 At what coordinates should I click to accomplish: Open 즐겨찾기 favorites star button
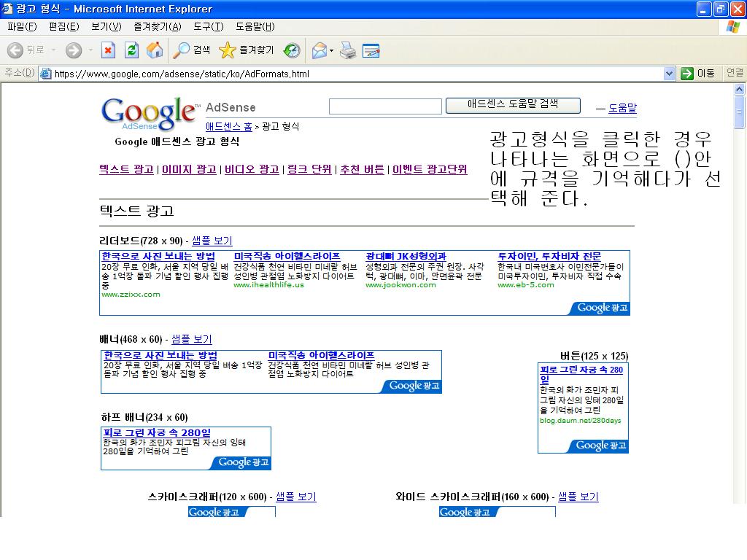click(247, 50)
